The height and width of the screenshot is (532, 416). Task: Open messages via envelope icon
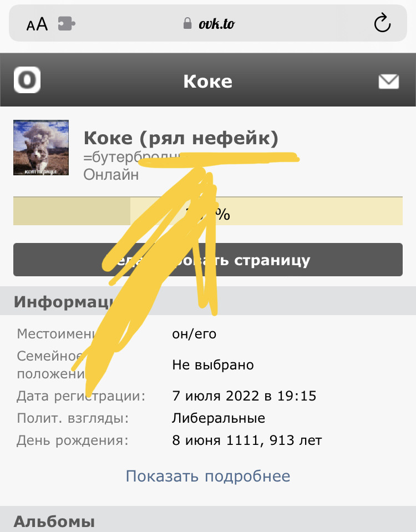point(388,82)
